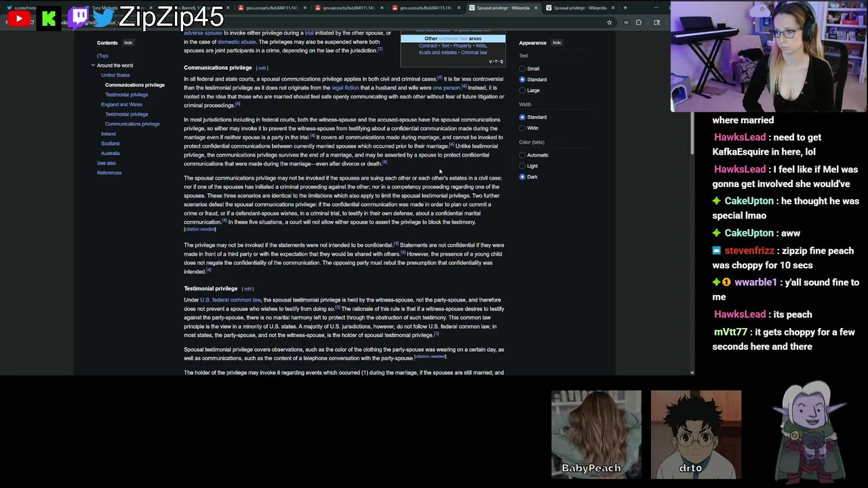Open Testimonial privilege under United States

click(126, 95)
